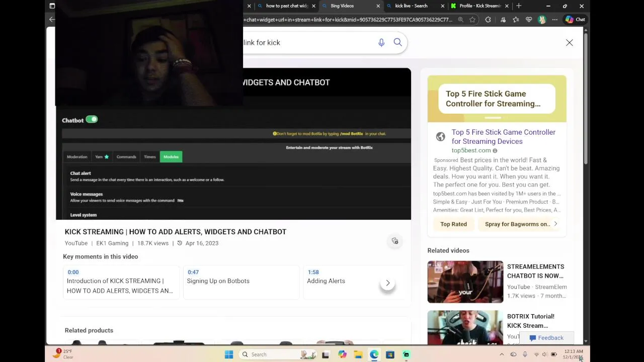Open the ad banner 'Top 5 Fire Stick Game Controller for Streaming'
The width and height of the screenshot is (644, 362).
[x=497, y=99]
